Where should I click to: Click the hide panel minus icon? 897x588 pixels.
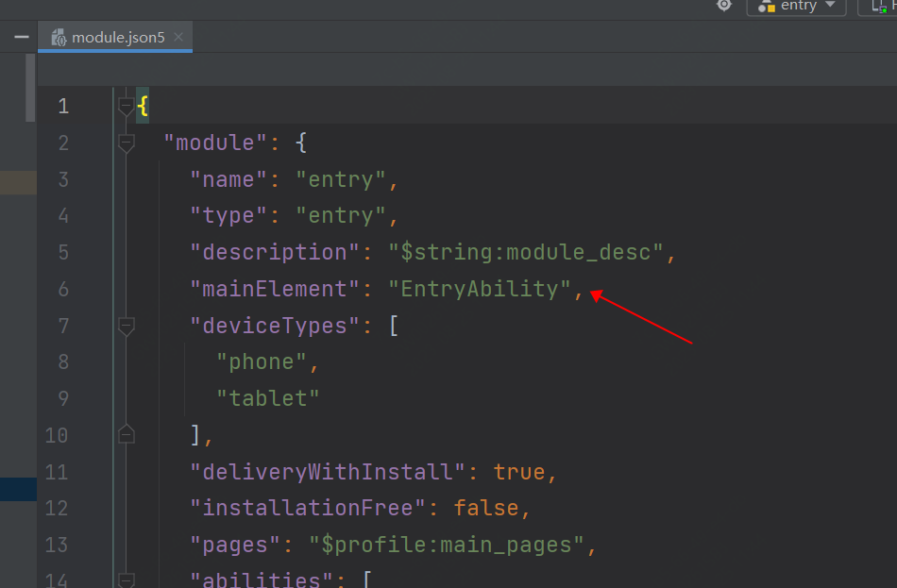[x=21, y=38]
